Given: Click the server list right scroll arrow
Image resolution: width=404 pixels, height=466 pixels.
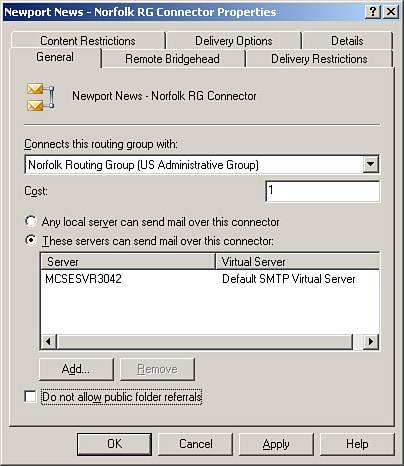Looking at the screenshot, I should coord(370,341).
